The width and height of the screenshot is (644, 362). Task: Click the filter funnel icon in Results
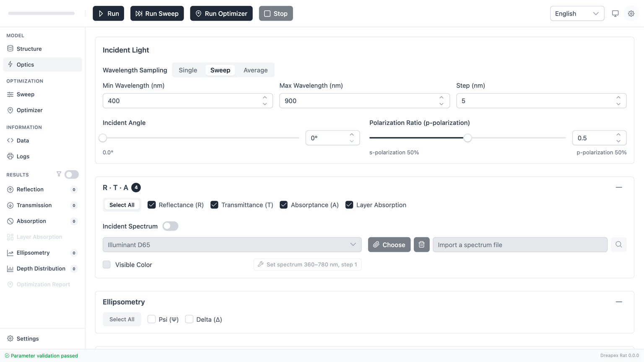point(59,174)
